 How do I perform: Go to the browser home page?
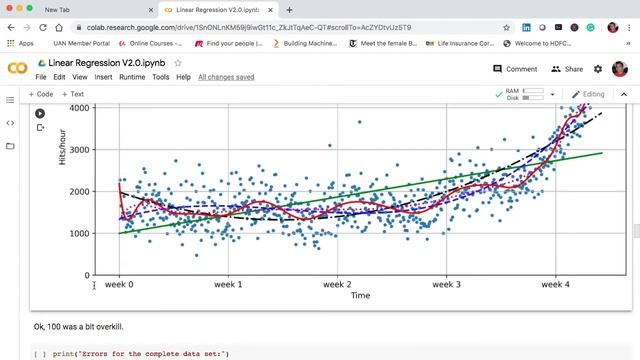coord(59,27)
